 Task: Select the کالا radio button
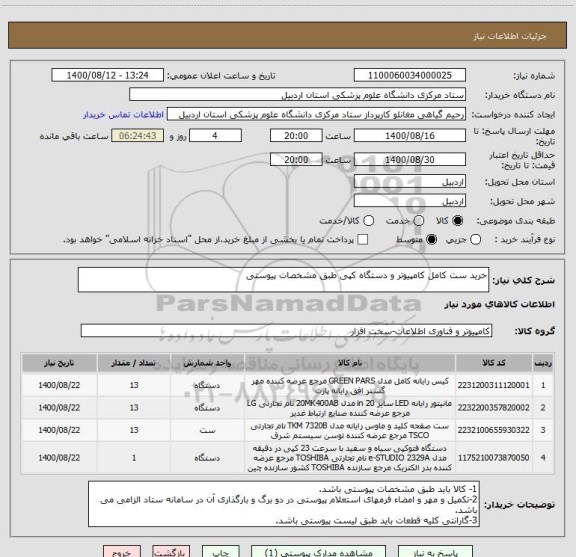coord(458,221)
